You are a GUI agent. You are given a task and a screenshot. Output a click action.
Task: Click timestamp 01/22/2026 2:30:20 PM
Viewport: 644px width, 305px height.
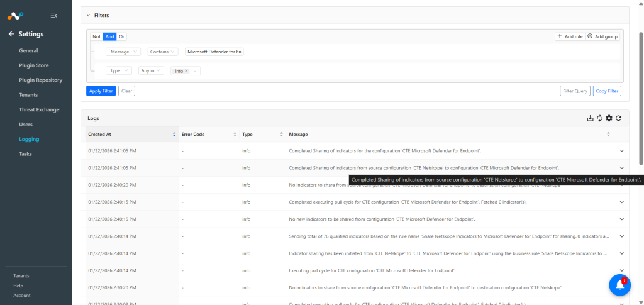112,287
